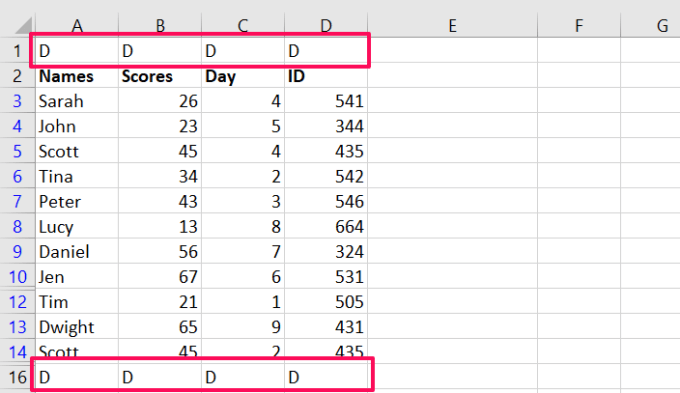Viewport: 680px width, 393px height.
Task: Select row 5 header
Action: (x=17, y=151)
